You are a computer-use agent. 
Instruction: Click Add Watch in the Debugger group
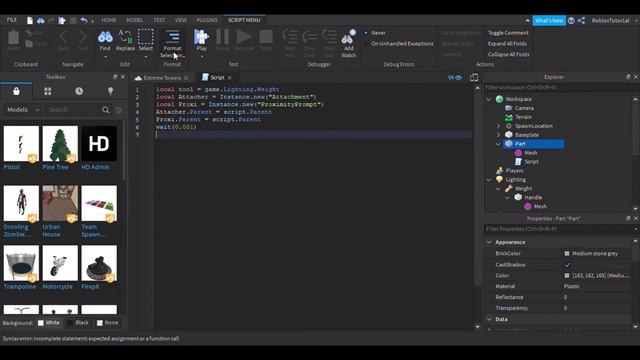tap(348, 43)
